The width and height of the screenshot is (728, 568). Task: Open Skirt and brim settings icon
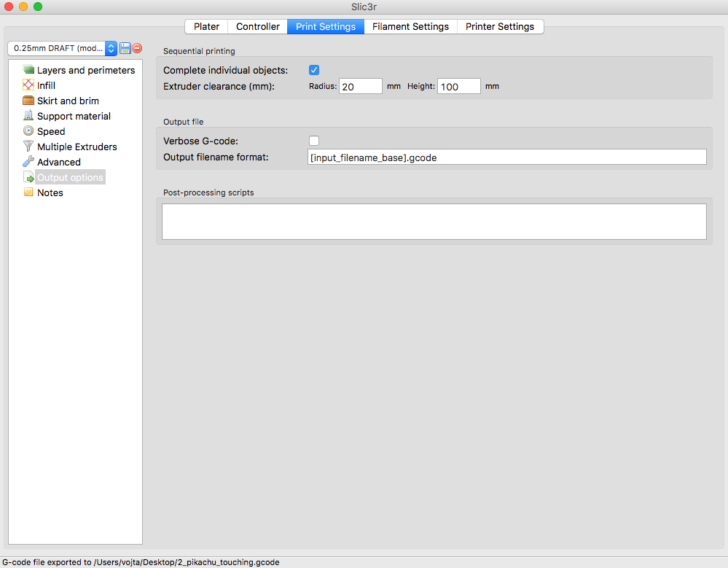point(29,101)
